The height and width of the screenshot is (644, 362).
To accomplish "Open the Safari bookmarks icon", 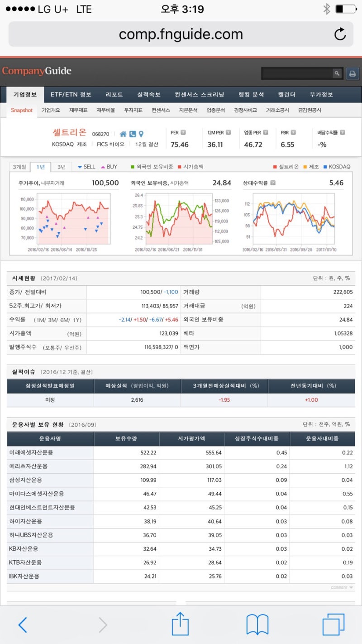I will click(x=257, y=624).
